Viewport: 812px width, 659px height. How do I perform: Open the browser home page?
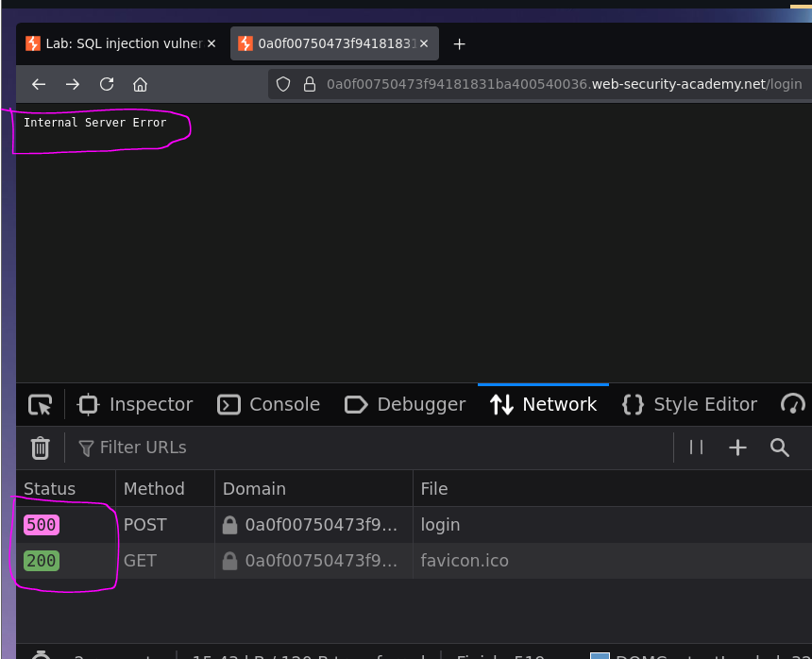pyautogui.click(x=140, y=84)
